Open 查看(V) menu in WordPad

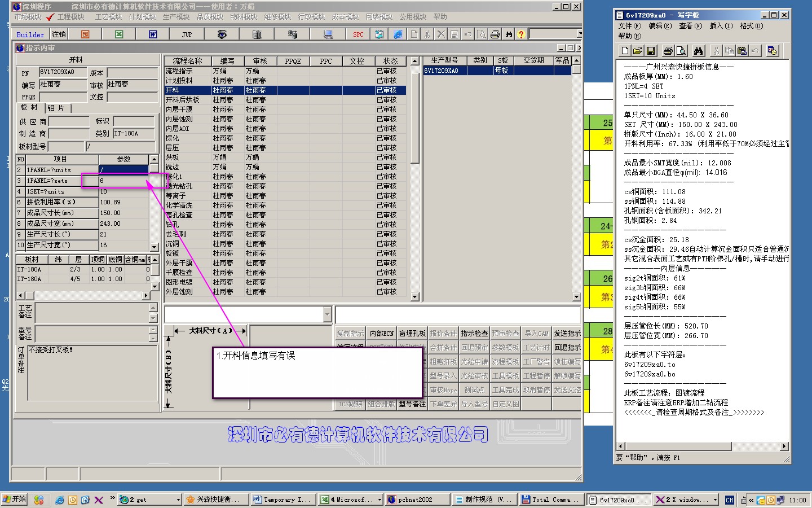pos(690,26)
